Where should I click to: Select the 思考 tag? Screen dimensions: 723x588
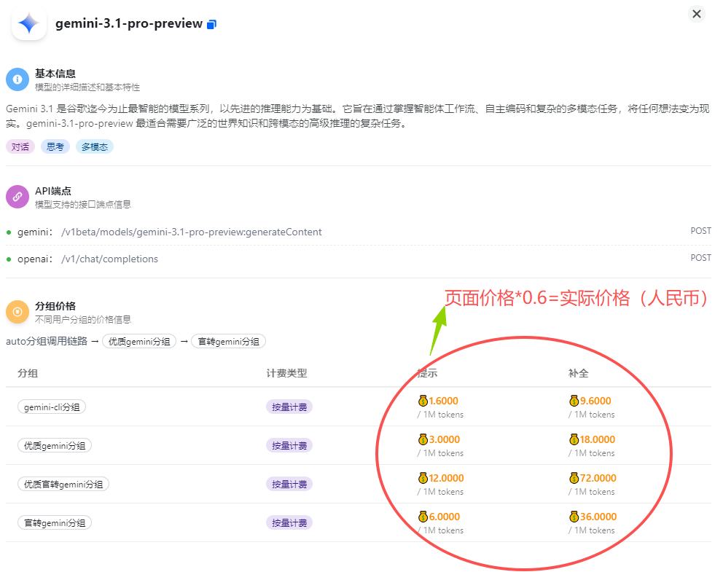tap(55, 147)
